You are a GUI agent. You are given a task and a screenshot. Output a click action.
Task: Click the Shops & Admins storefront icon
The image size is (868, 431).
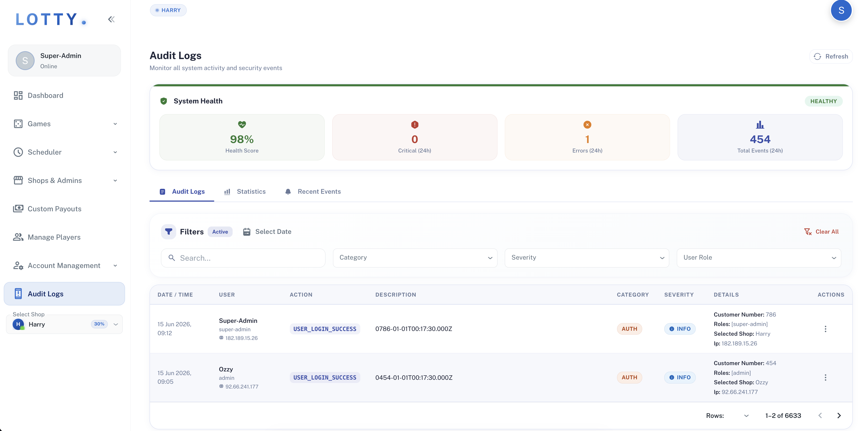pyautogui.click(x=18, y=180)
